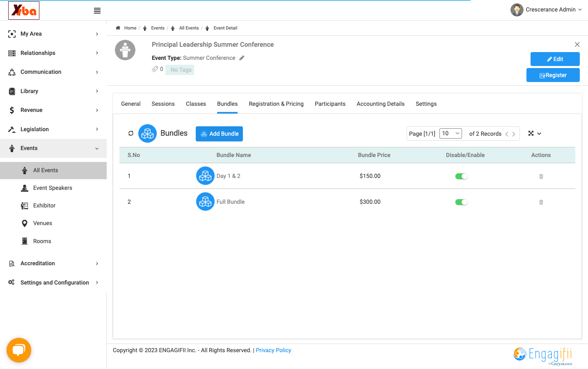Expand the Revenue sidebar menu

coord(53,110)
